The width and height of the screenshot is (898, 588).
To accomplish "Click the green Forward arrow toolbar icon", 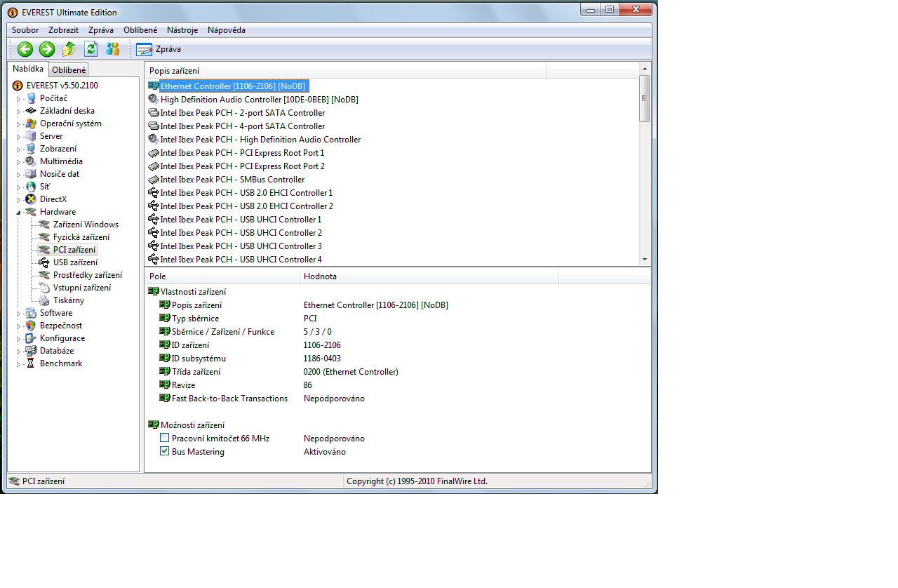I will pyautogui.click(x=47, y=49).
